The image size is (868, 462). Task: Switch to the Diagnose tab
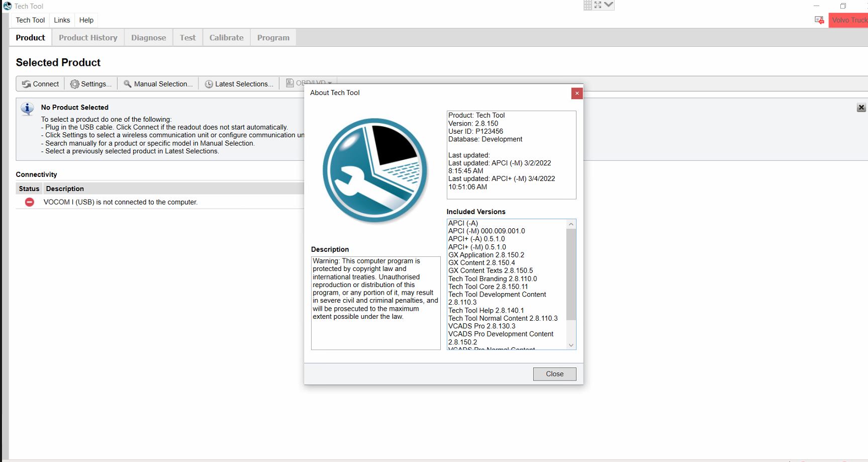(x=148, y=38)
